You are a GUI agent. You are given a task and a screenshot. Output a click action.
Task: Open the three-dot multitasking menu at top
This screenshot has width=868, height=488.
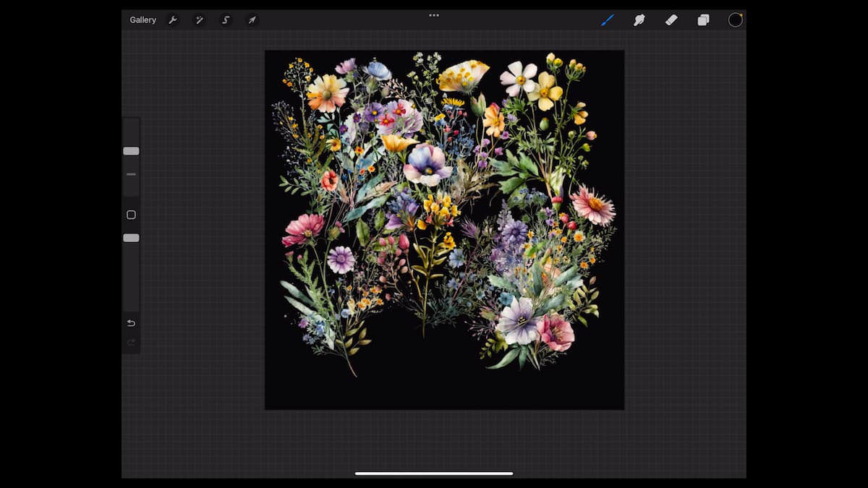pos(434,15)
